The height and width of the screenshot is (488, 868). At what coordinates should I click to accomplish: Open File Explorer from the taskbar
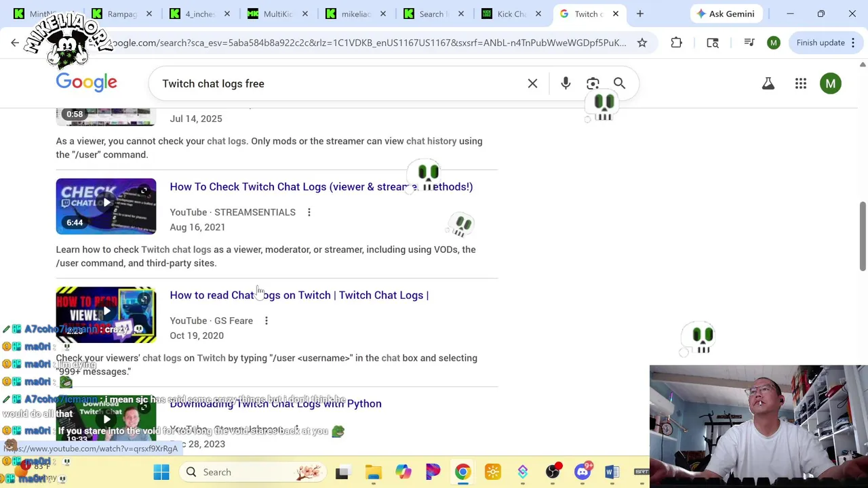(373, 472)
